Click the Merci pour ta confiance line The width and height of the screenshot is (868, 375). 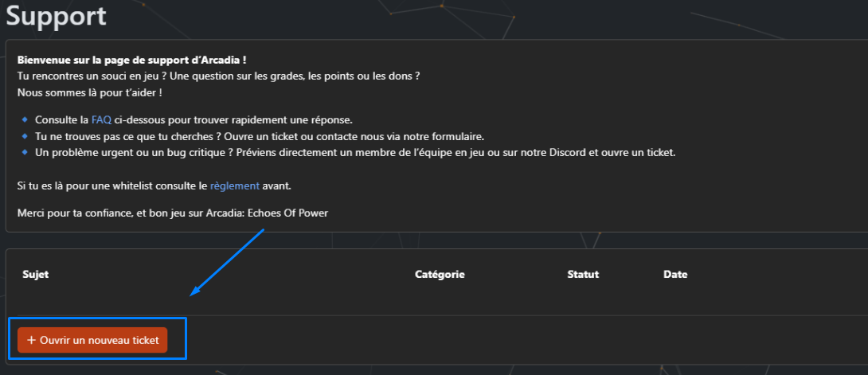click(172, 213)
